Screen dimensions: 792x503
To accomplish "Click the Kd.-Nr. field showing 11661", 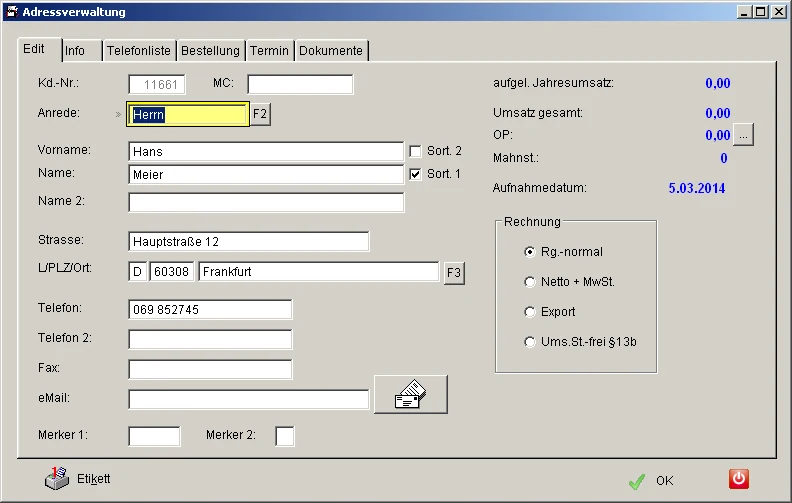I will (x=157, y=84).
